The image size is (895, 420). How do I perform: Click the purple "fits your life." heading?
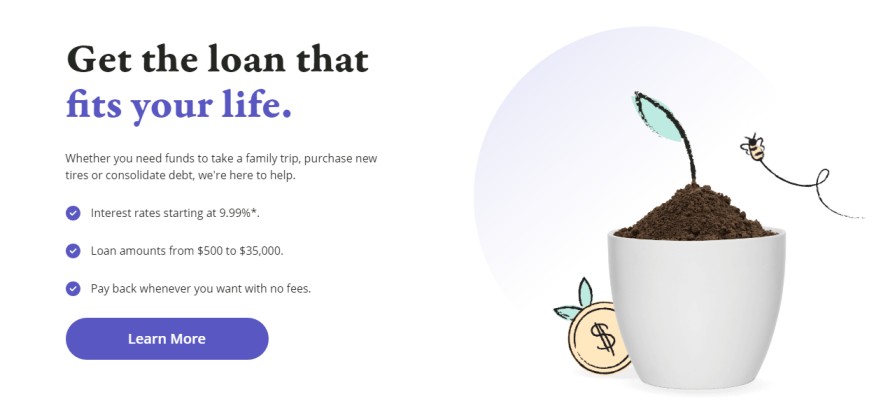[179, 104]
